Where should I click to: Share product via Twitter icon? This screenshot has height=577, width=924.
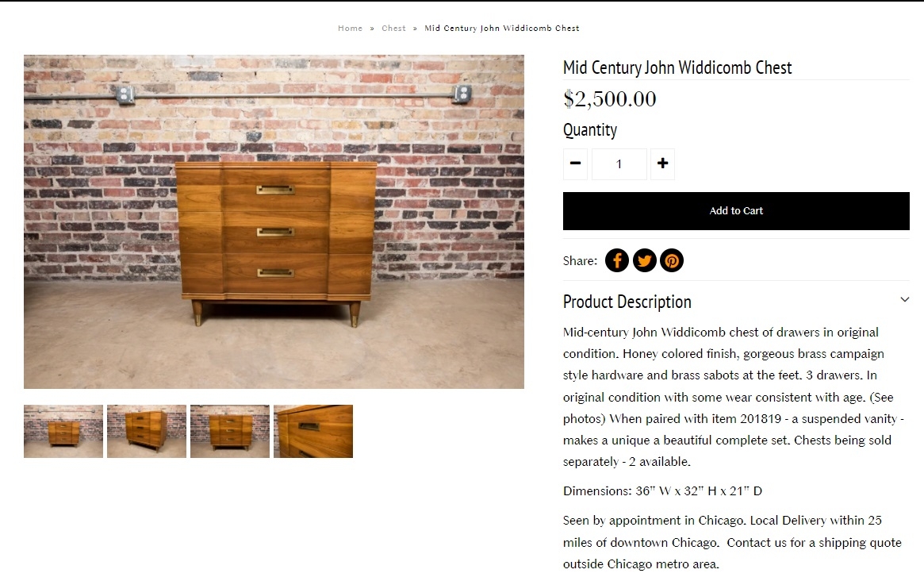[x=644, y=261]
